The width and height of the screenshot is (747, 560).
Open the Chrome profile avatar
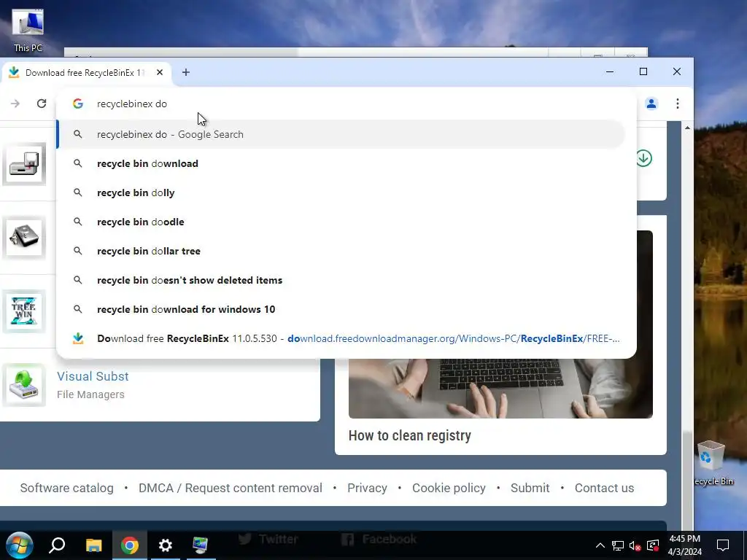651,104
